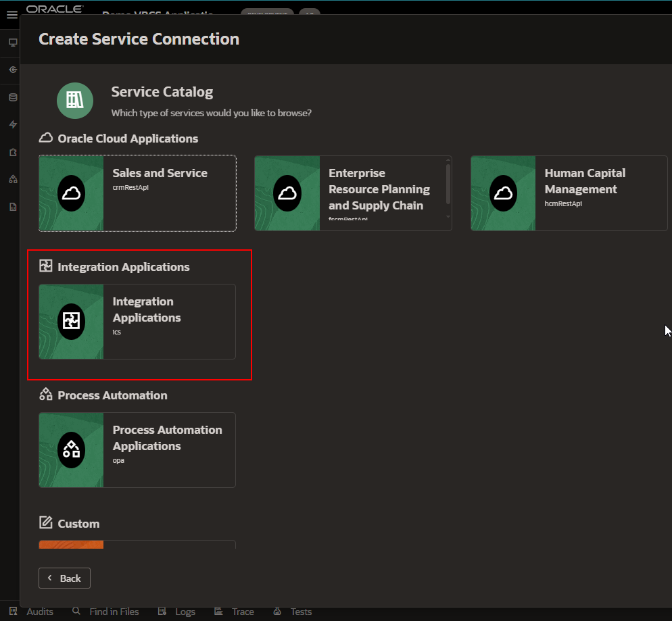The height and width of the screenshot is (621, 672).
Task: Open the Tests bottom tab
Action: click(293, 612)
